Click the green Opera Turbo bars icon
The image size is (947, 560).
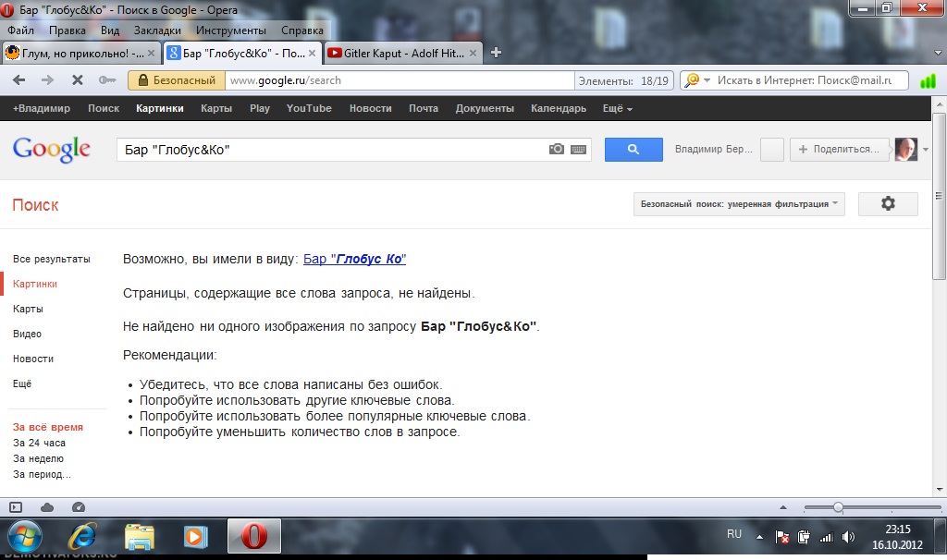[x=927, y=80]
